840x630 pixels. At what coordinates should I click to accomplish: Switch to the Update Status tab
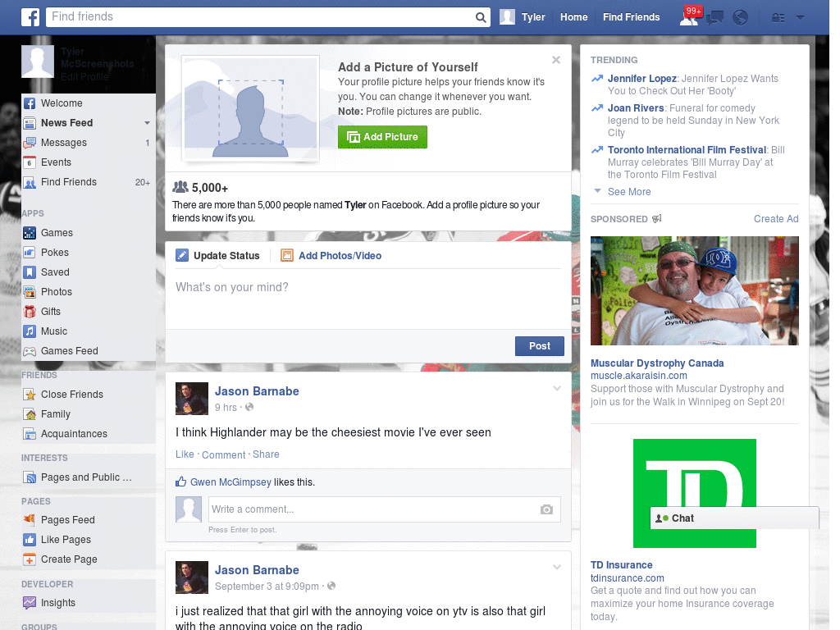click(x=218, y=256)
